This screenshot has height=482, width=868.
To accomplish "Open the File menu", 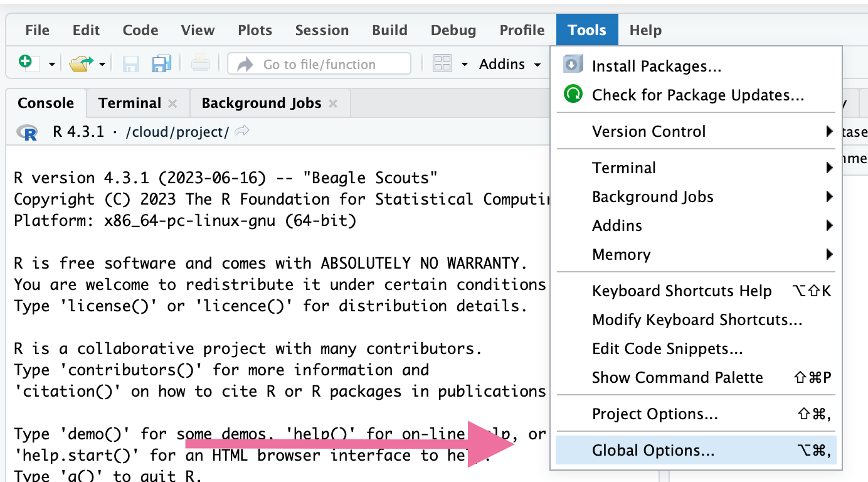I will pos(37,30).
